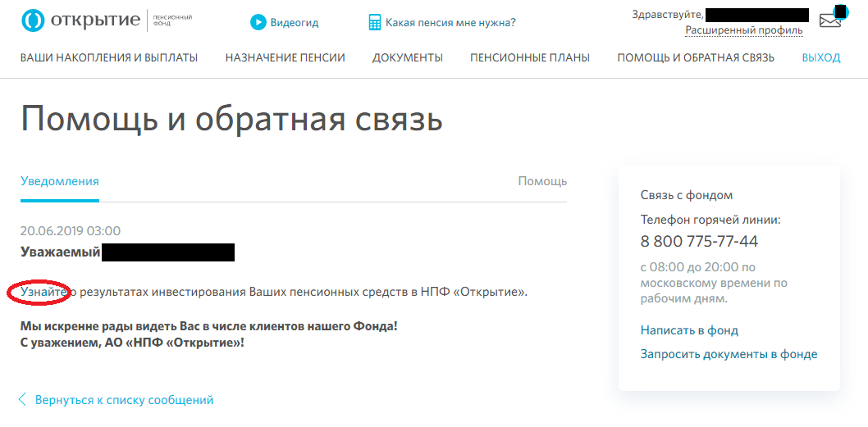Viewport: 868px width, 427px height.
Task: Click the hotline number 8 800 775-77-44
Action: [x=699, y=241]
